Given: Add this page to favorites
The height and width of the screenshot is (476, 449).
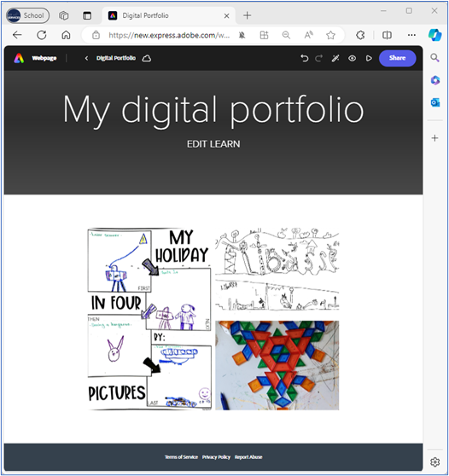Looking at the screenshot, I should 331,35.
